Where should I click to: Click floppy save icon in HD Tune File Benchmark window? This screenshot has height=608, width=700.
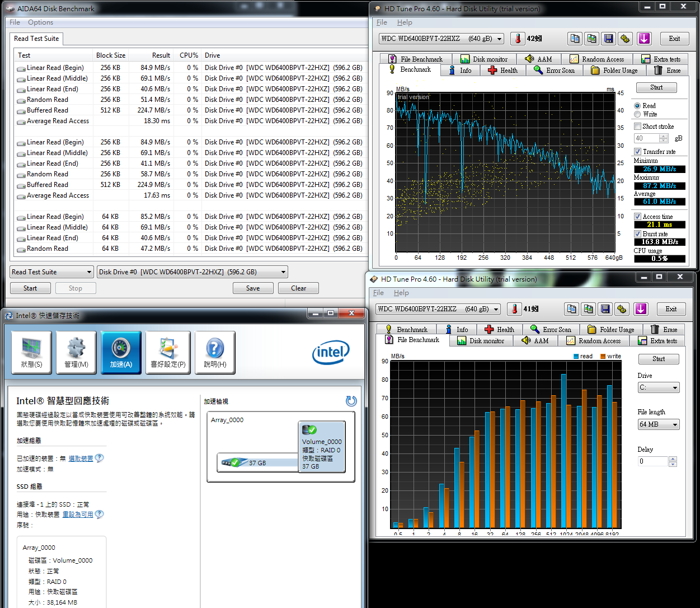(605, 309)
